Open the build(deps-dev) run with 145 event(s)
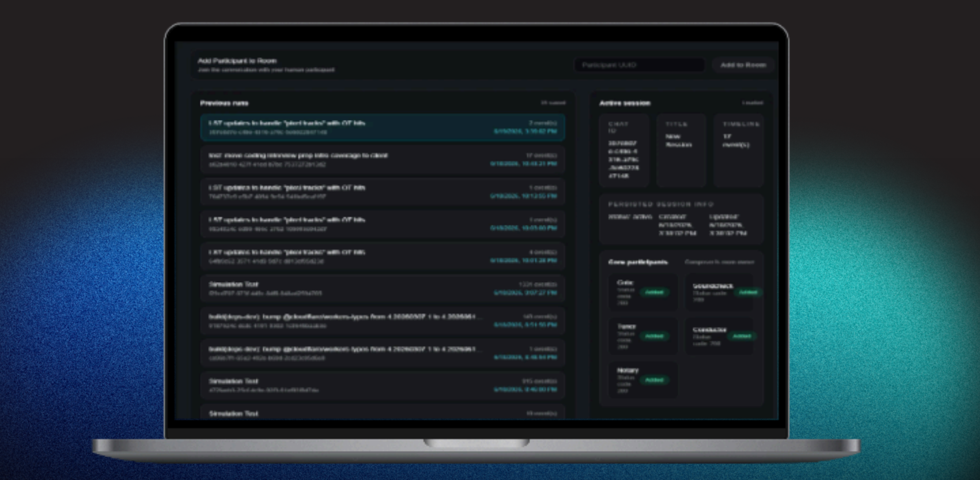The height and width of the screenshot is (480, 980). [x=382, y=321]
